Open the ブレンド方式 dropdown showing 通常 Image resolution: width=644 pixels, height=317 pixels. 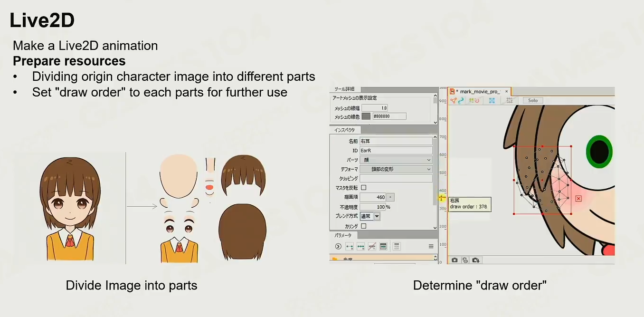click(370, 216)
